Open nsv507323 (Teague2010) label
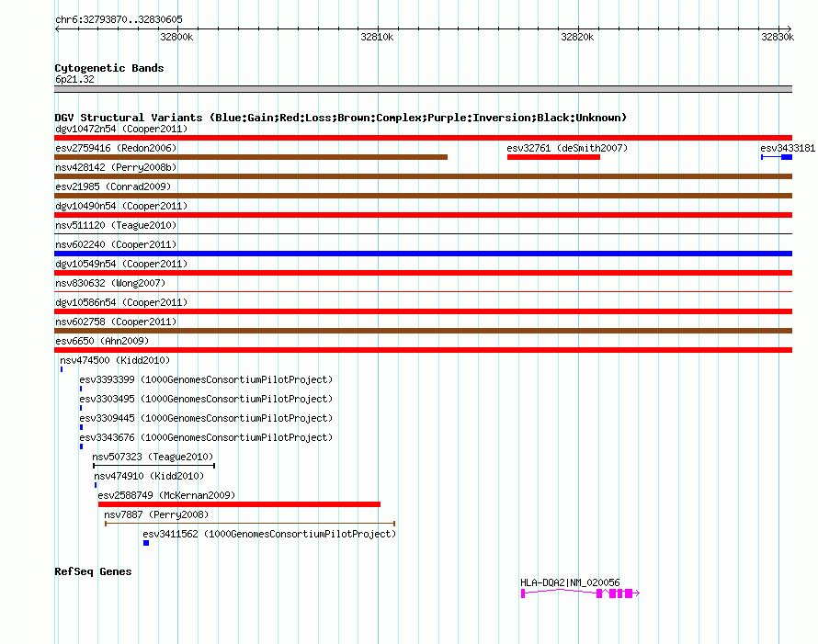 (153, 457)
